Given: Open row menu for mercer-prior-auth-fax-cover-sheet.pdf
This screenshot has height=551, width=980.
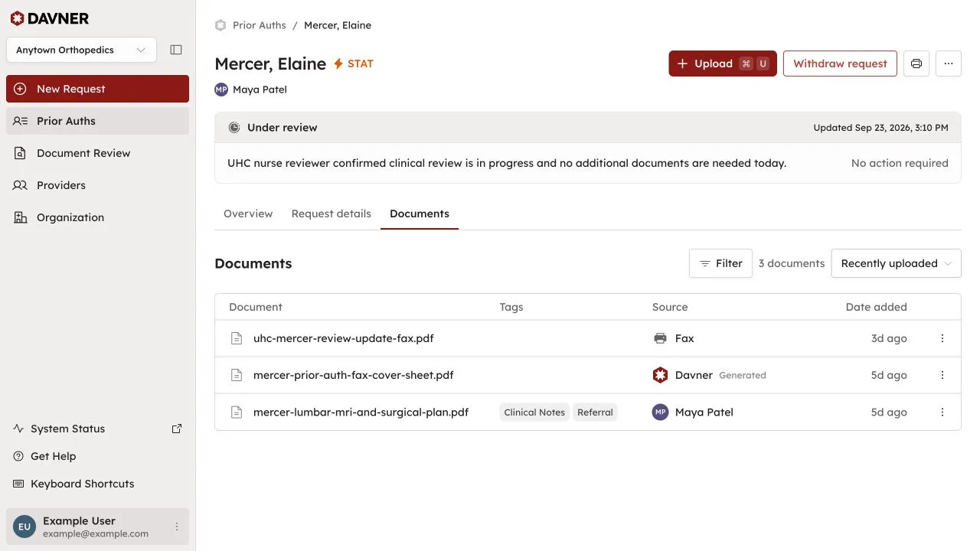Looking at the screenshot, I should (942, 375).
